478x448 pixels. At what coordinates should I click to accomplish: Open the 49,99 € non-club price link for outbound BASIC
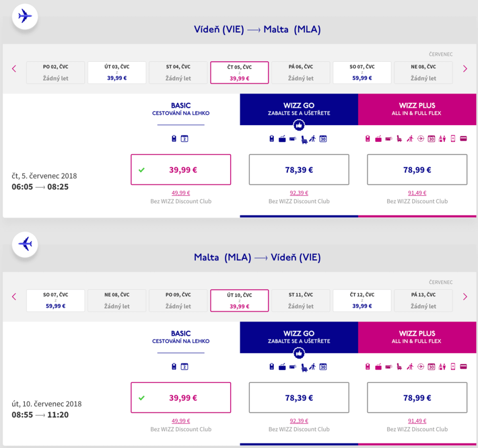click(x=181, y=193)
